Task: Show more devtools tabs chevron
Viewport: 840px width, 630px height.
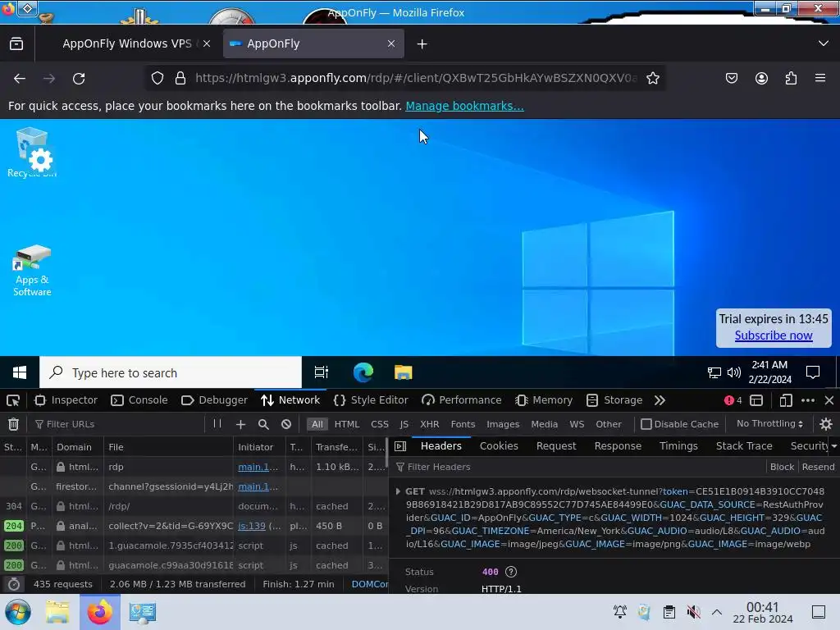Action: coord(660,400)
